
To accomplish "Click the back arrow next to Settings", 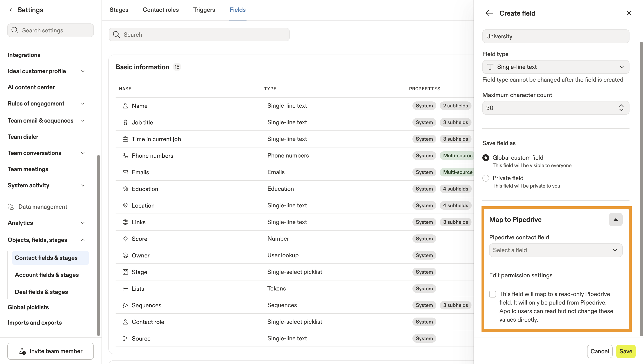I will 10,10.
